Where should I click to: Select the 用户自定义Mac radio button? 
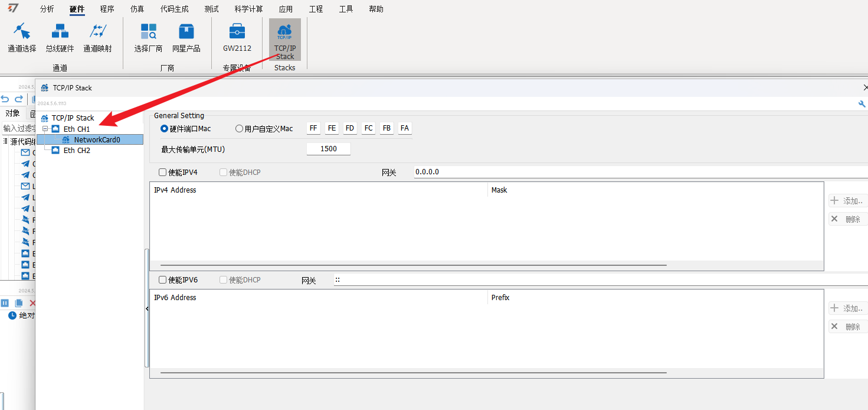[239, 128]
